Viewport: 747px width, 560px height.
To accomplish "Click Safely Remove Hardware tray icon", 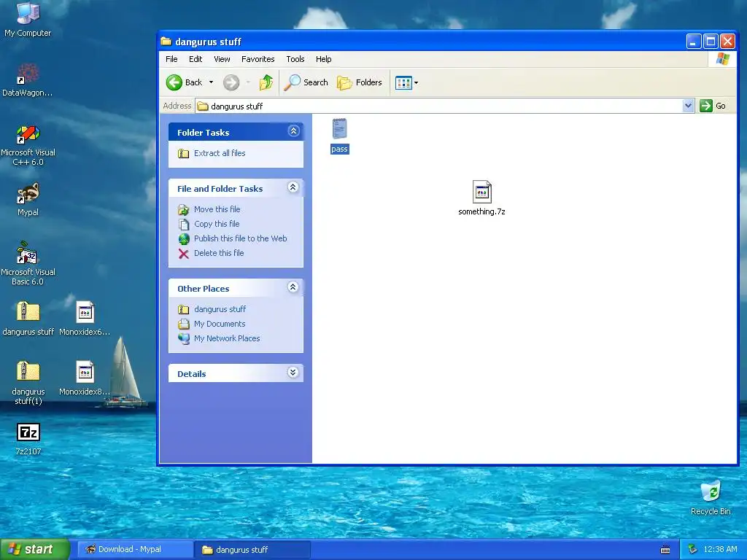I will (692, 549).
